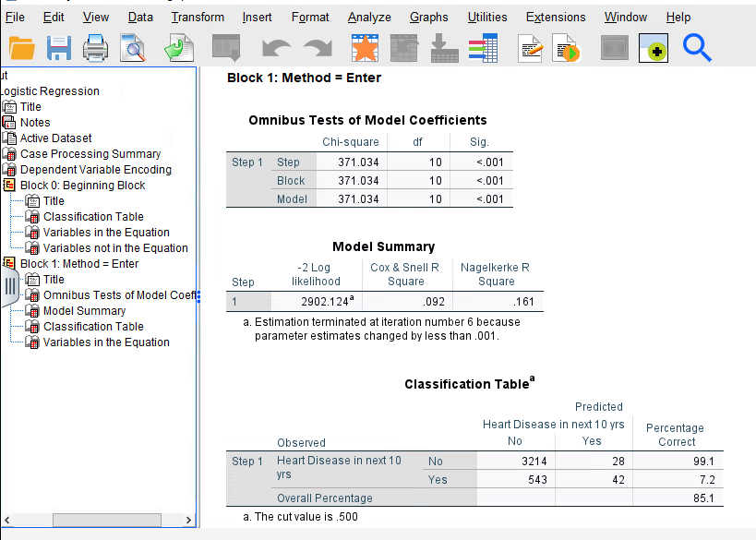The image size is (756, 540).
Task: Insert new text using the edit-document icon
Action: coord(529,48)
